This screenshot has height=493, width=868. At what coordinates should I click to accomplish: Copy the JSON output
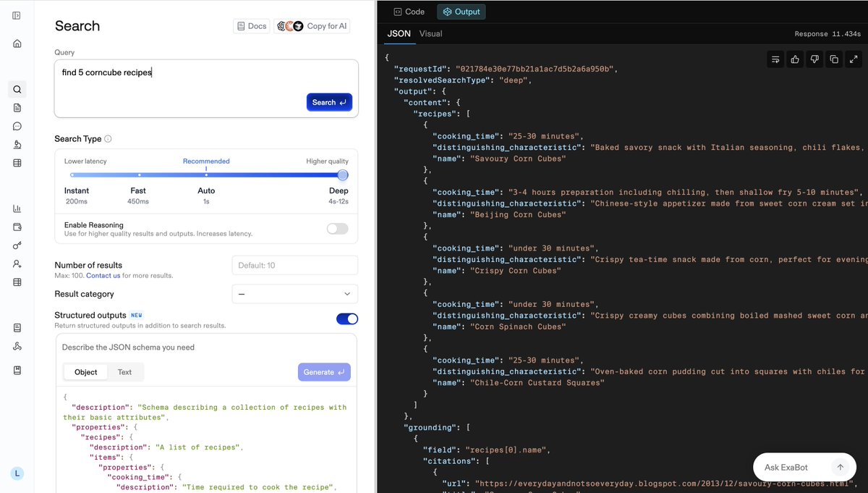(x=834, y=59)
